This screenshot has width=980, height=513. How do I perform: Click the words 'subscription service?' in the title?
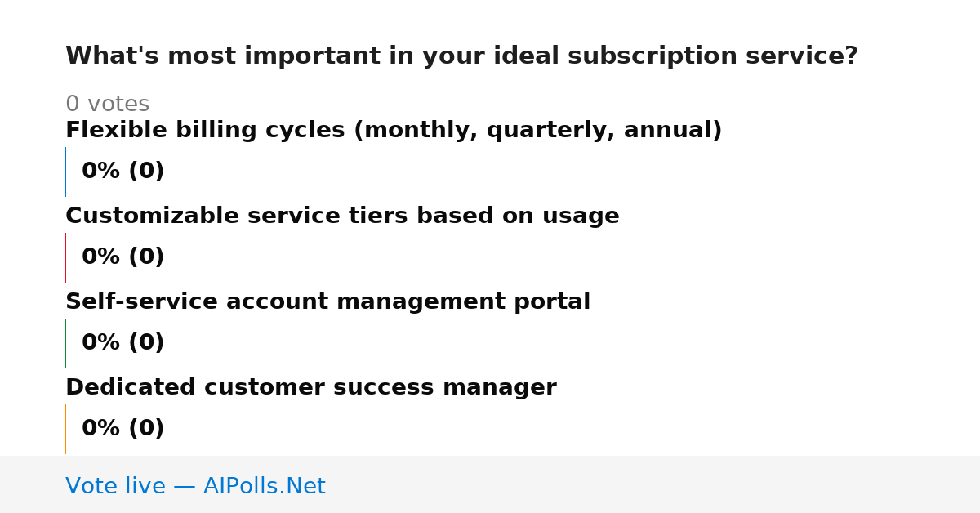coord(712,56)
